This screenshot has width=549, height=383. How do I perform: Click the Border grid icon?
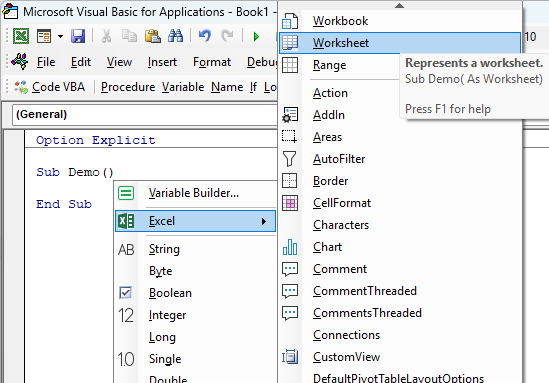290,181
